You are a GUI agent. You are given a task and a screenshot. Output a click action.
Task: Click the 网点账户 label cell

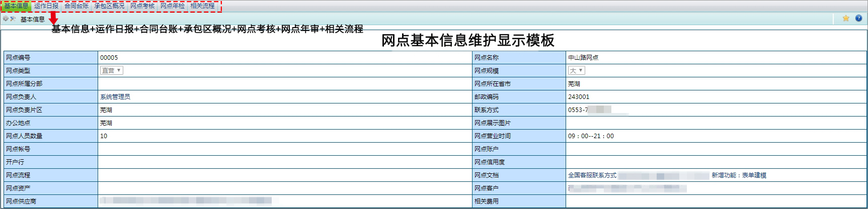point(519,149)
